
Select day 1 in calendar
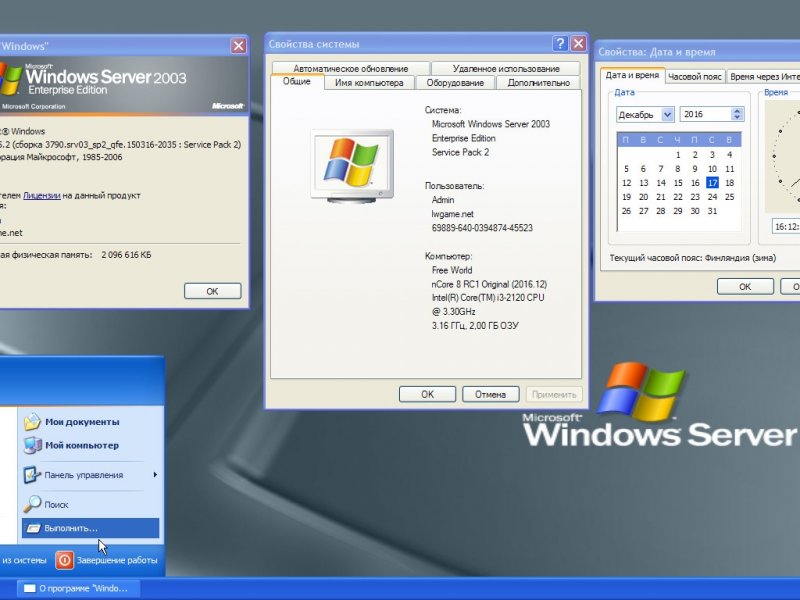(678, 155)
